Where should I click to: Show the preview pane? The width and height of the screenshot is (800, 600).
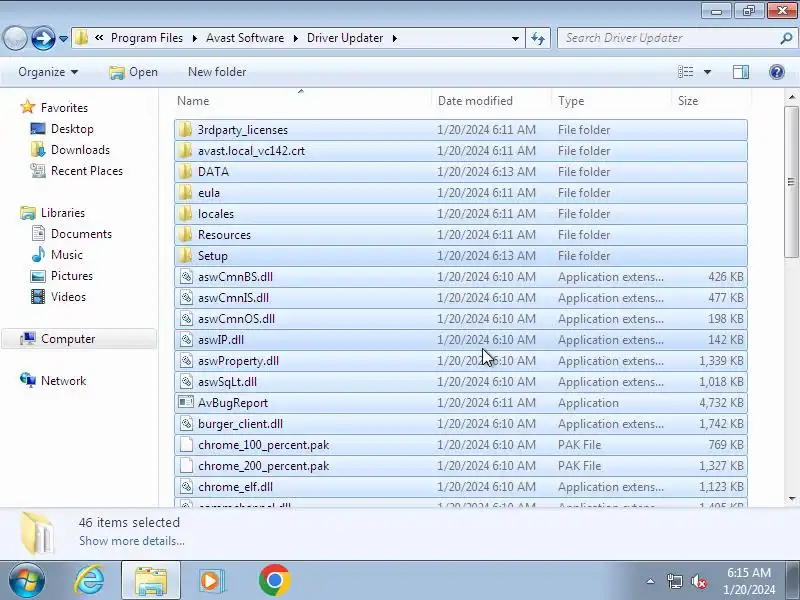741,72
